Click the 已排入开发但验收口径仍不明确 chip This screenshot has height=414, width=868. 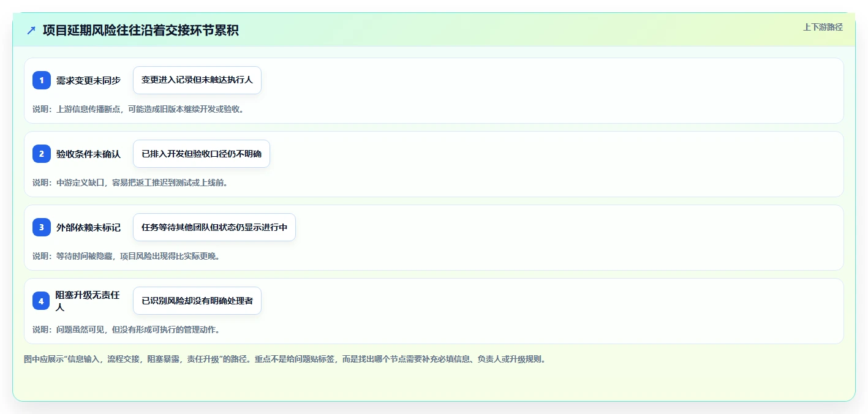tap(202, 154)
